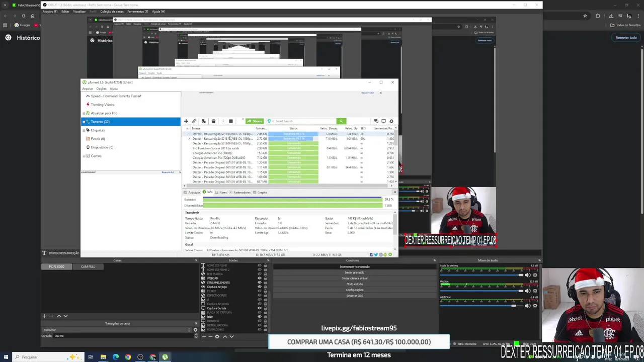
Task: Open source properties gear in Fontes toolbar
Action: [217, 336]
